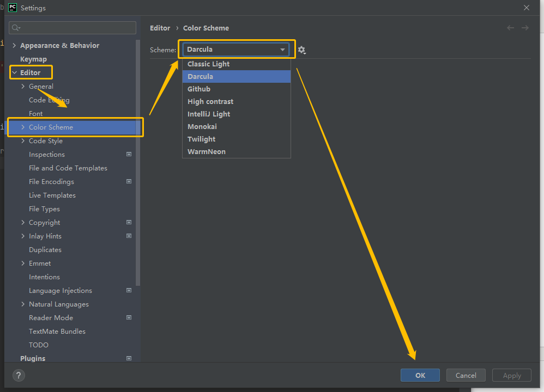Expand the Code Style node
This screenshot has width=544, height=392.
coord(23,140)
